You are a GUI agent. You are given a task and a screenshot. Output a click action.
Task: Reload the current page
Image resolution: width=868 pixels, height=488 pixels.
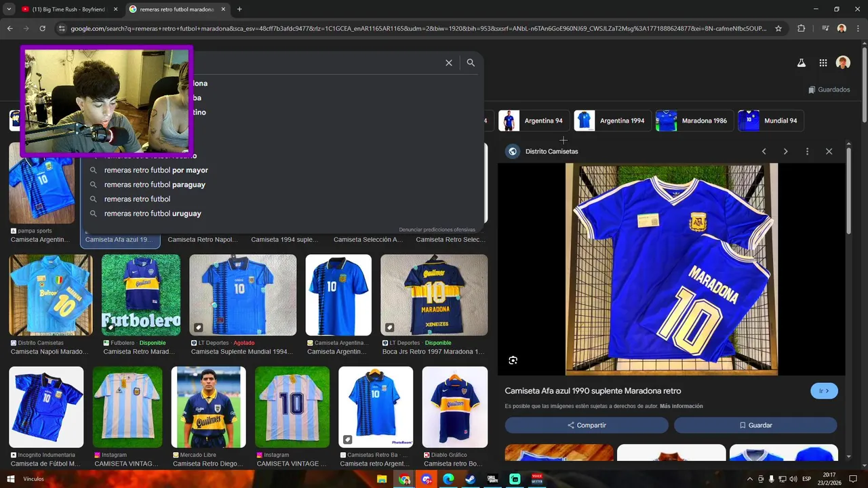coord(42,28)
